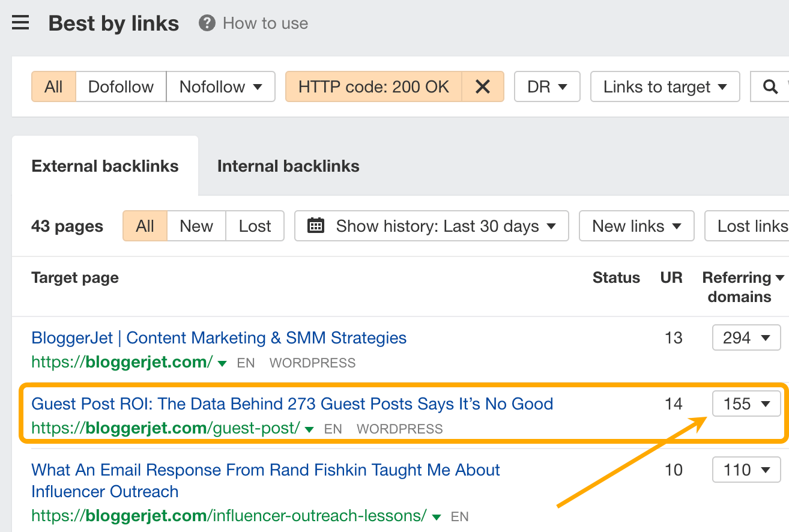Open the DR filter dropdown
The image size is (789, 532).
pyautogui.click(x=546, y=86)
